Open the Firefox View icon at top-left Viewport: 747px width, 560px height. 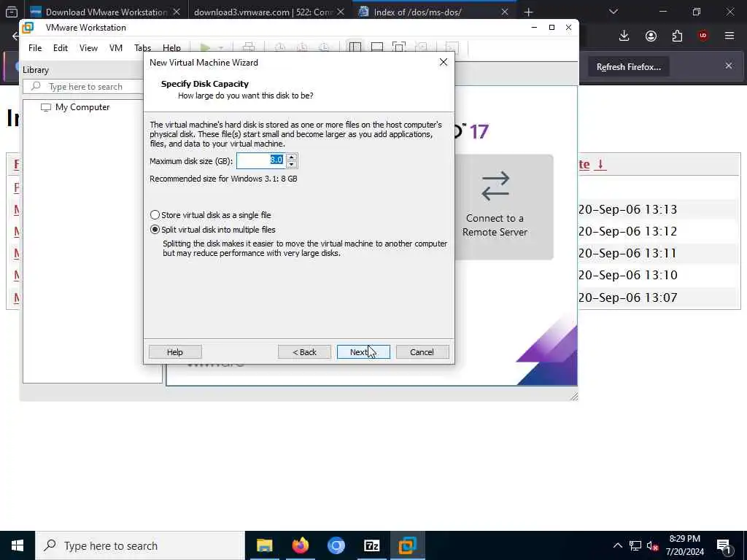click(12, 12)
